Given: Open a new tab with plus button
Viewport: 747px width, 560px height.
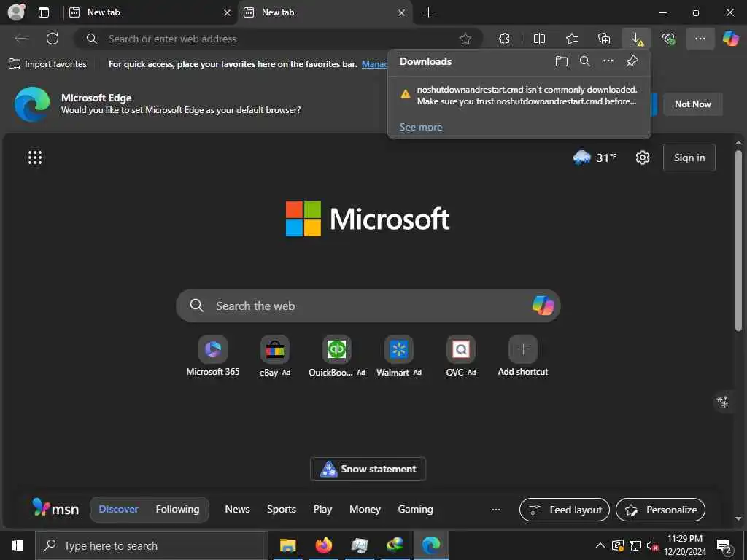Looking at the screenshot, I should [x=428, y=12].
